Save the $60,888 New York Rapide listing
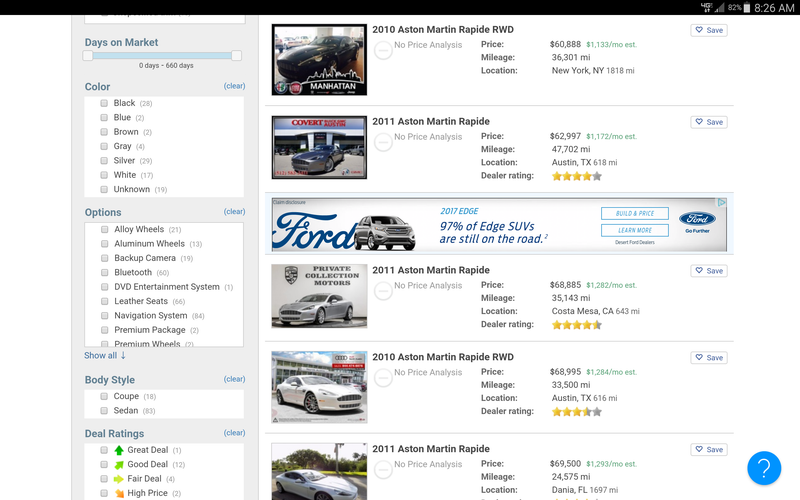Screen dimensions: 800x500 [x=709, y=30]
